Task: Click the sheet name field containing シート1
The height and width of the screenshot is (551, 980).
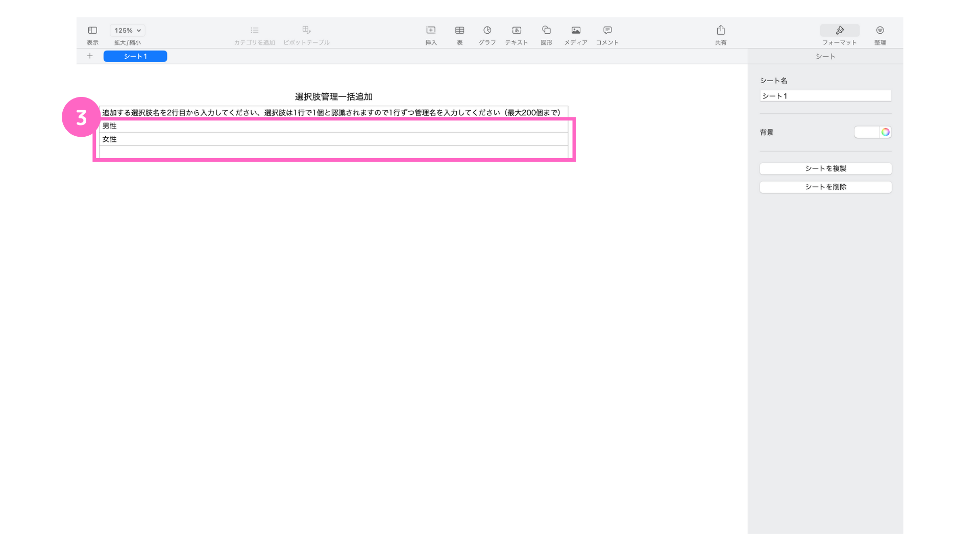Action: pyautogui.click(x=825, y=96)
